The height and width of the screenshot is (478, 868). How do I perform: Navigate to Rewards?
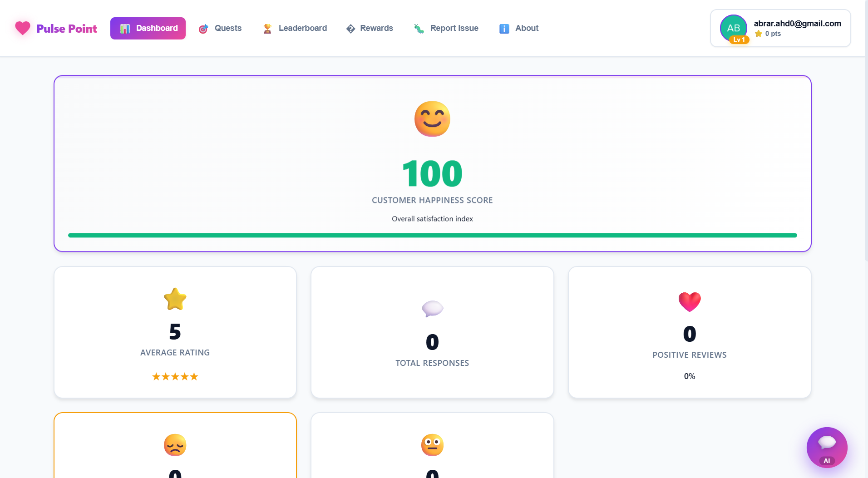[x=370, y=28]
